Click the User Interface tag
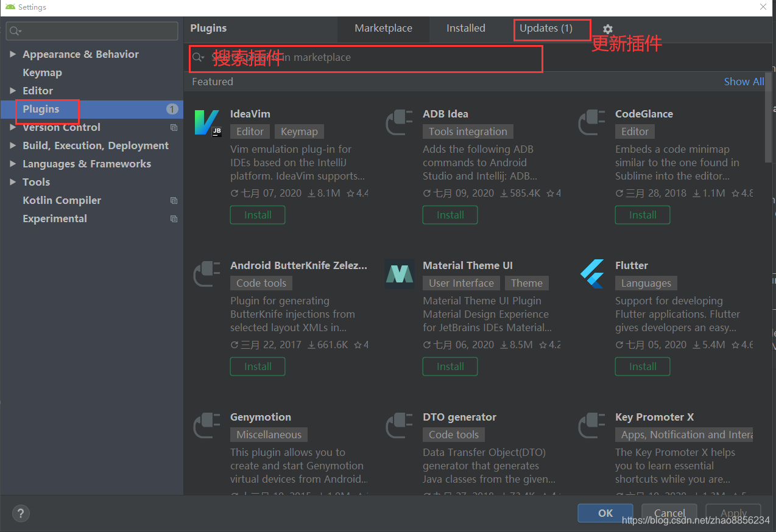The image size is (776, 532). tap(461, 283)
